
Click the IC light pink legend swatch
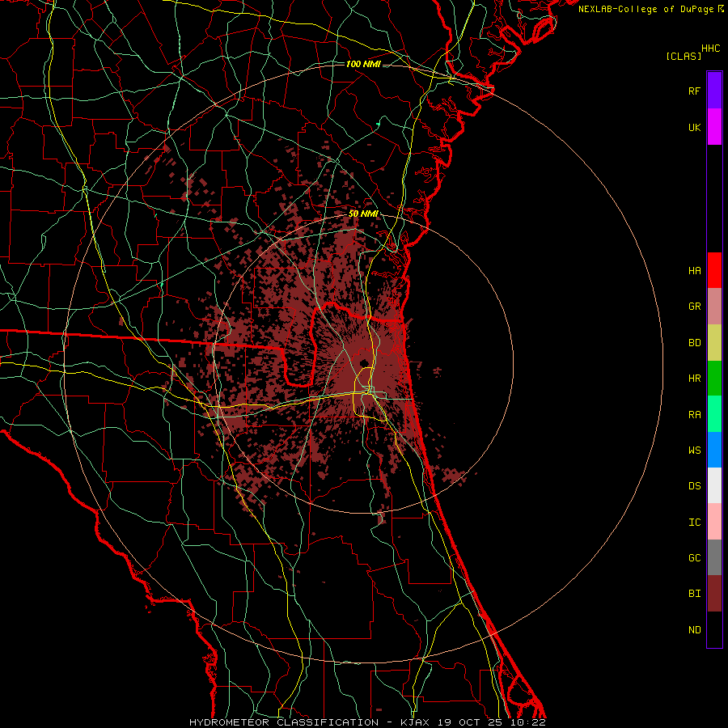(714, 522)
